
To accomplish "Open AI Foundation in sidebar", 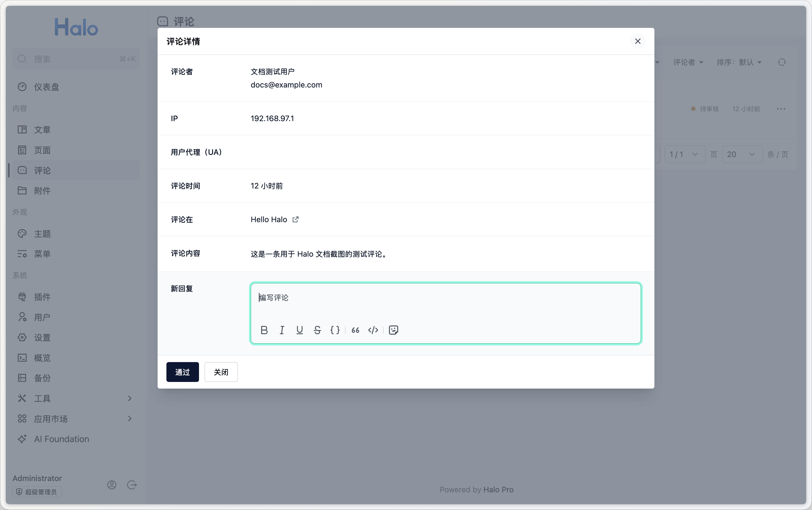I will 76,439.
